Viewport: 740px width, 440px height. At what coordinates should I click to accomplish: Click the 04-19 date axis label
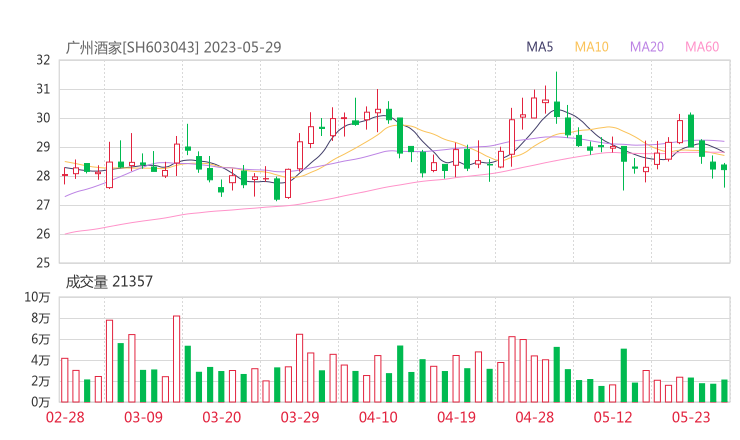pos(456,417)
